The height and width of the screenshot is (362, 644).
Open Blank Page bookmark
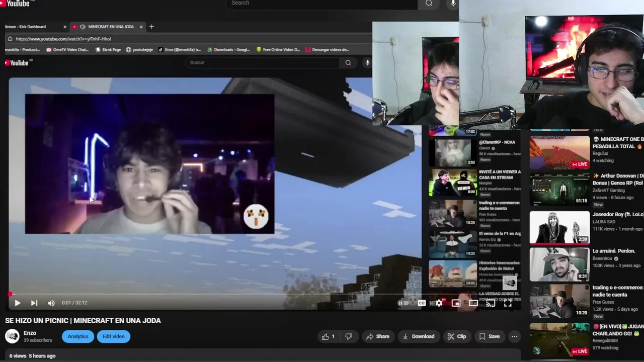coord(108,50)
